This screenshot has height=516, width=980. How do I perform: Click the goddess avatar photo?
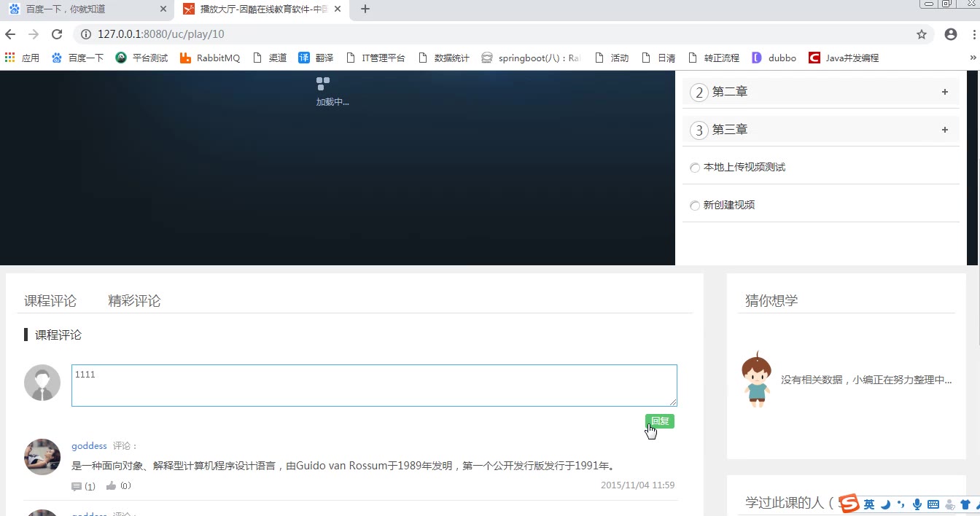coord(42,457)
